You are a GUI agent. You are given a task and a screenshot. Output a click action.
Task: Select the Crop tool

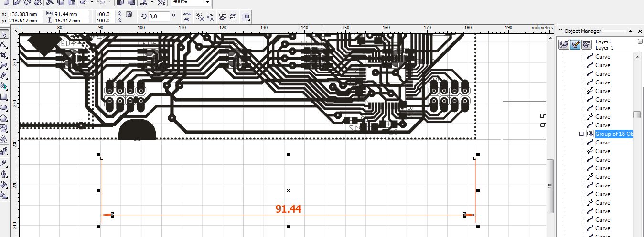4,55
